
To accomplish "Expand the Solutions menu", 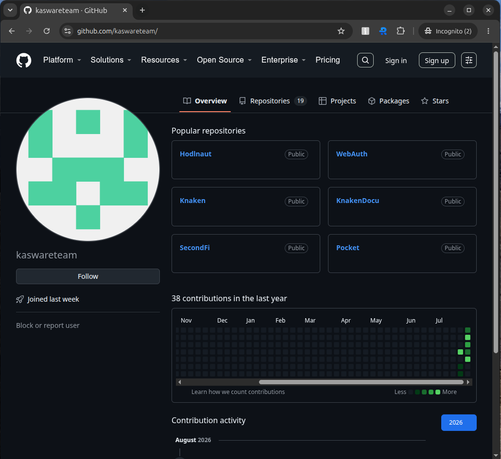I will [111, 60].
